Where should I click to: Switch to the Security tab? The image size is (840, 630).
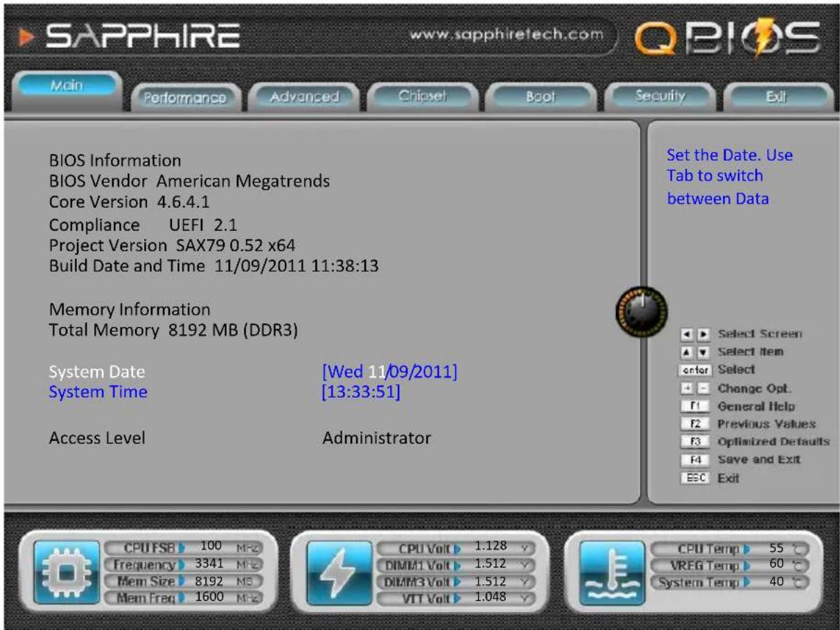point(660,97)
